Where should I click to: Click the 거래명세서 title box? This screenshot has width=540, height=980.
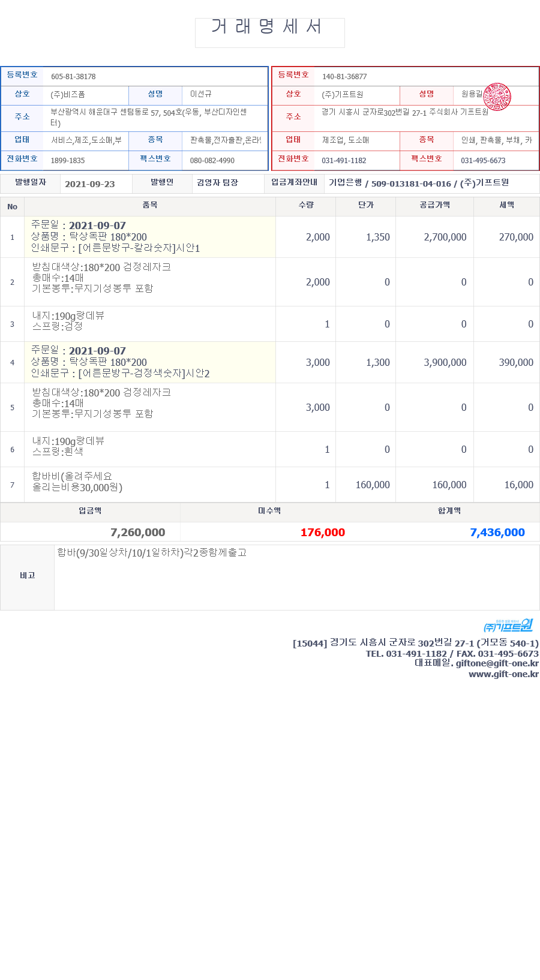point(269,32)
